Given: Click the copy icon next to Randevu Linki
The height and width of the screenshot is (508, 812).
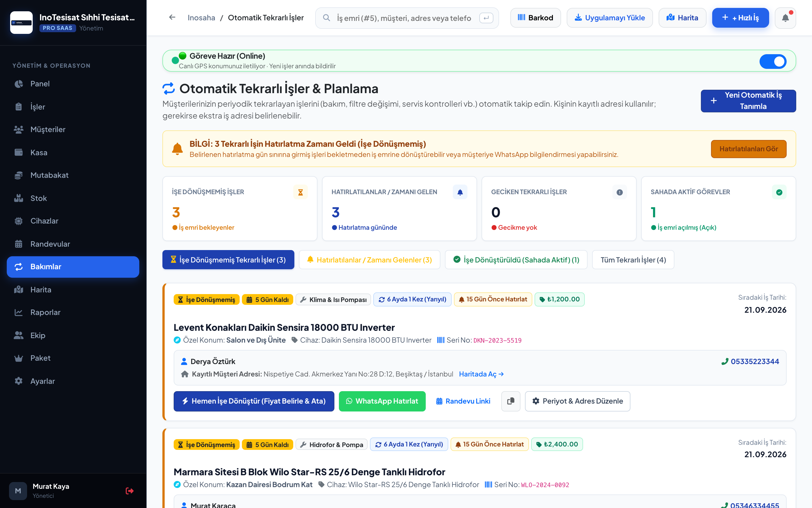Looking at the screenshot, I should (511, 401).
